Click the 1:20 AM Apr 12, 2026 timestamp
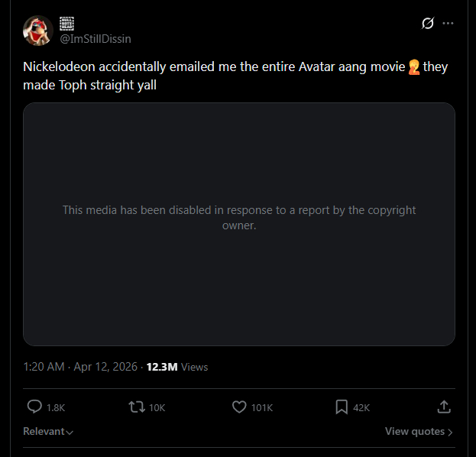 (x=80, y=367)
